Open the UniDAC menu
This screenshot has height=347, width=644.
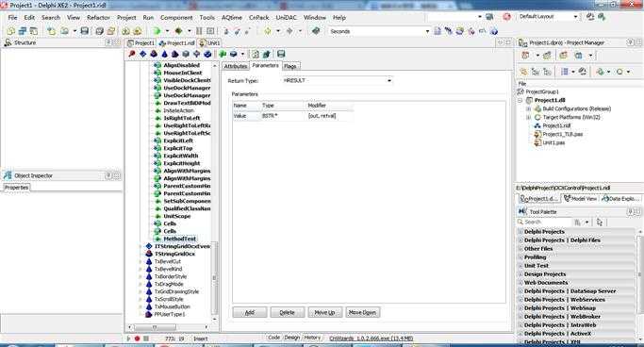(x=286, y=18)
